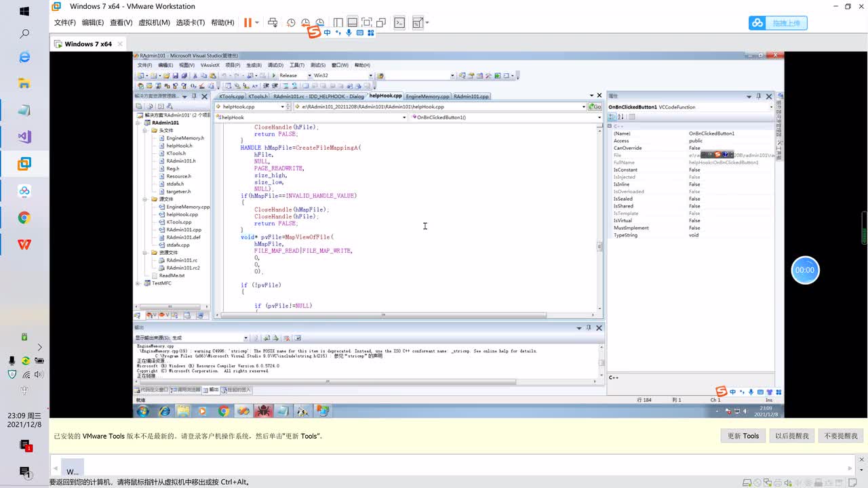Start debugging with the green play icon
Image resolution: width=868 pixels, height=488 pixels.
(273, 76)
